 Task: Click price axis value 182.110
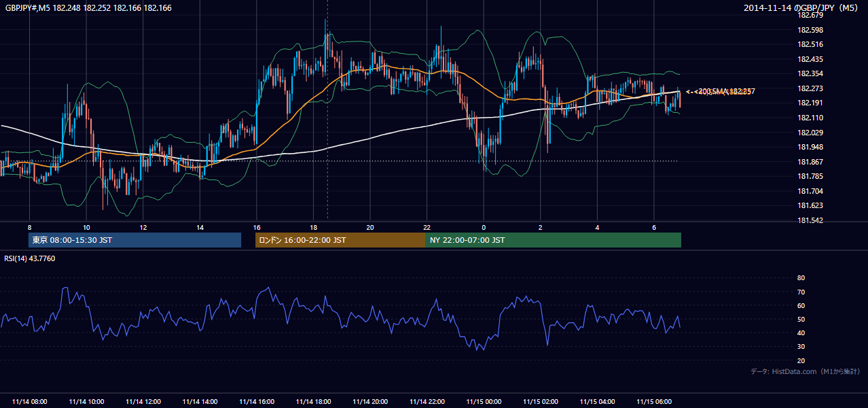810,118
